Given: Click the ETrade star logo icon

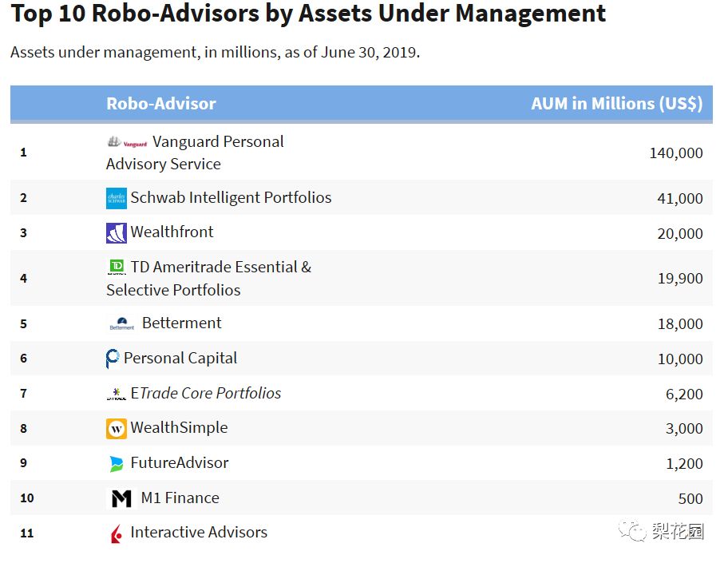Looking at the screenshot, I should (x=116, y=394).
